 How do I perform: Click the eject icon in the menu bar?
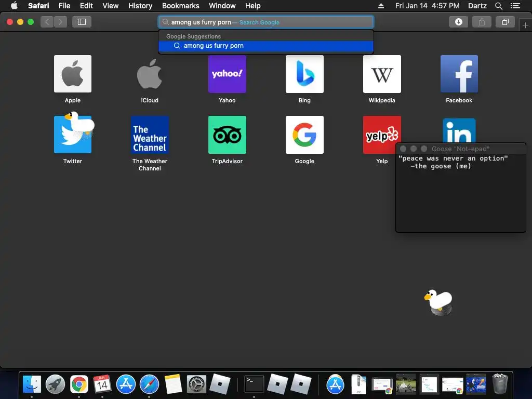coord(381,6)
